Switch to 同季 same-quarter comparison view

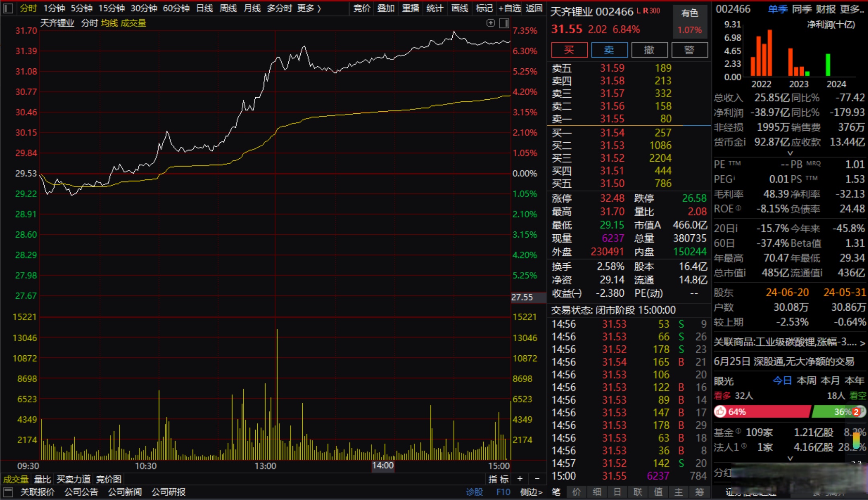[802, 9]
